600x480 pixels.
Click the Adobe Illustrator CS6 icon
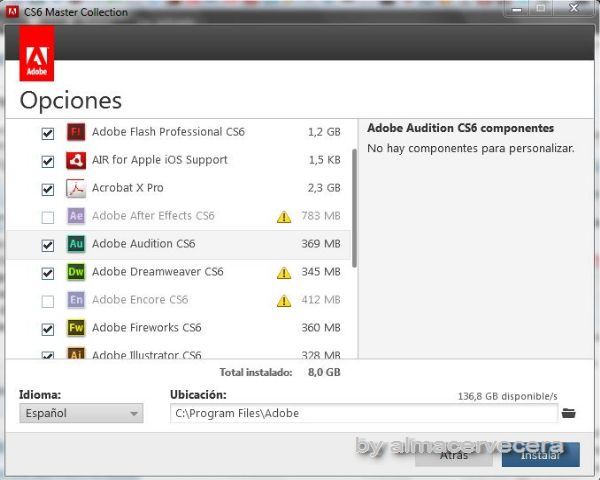pos(76,353)
